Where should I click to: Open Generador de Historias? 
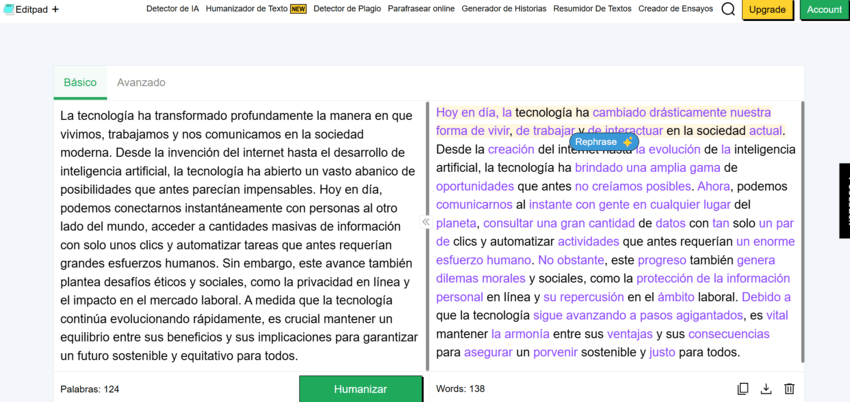coord(504,9)
